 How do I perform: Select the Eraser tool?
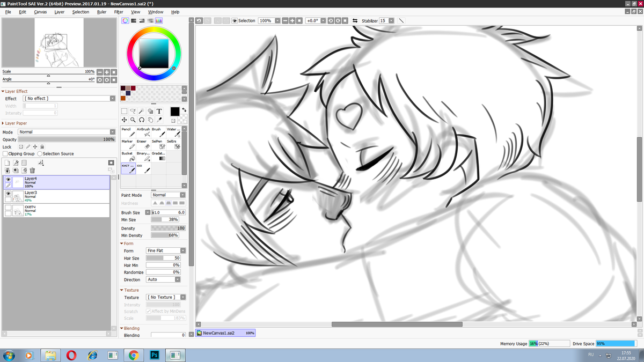143,144
